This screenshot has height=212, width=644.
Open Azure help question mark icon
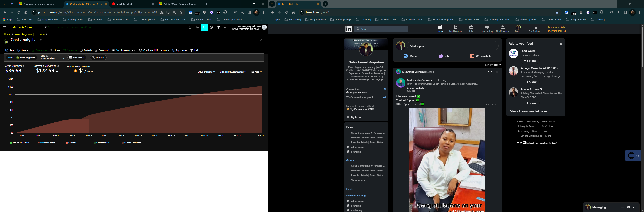point(218,27)
